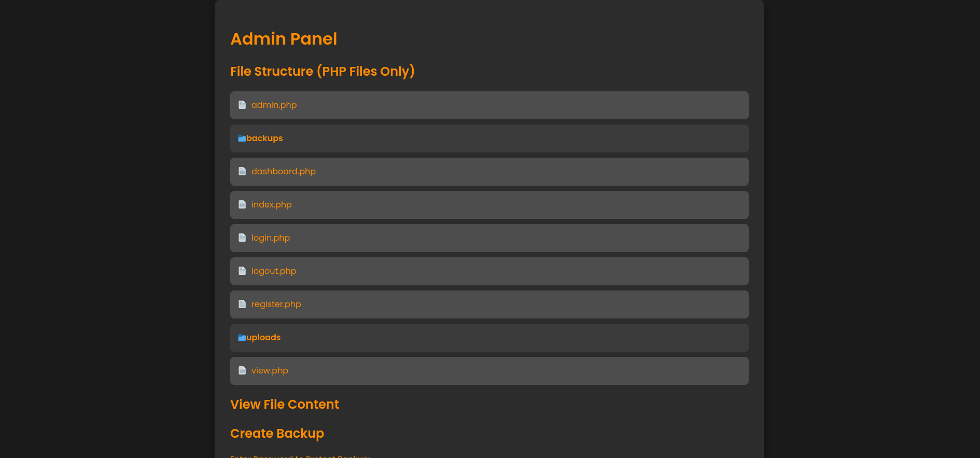The height and width of the screenshot is (458, 980).
Task: Open the admin.php file link
Action: click(274, 105)
